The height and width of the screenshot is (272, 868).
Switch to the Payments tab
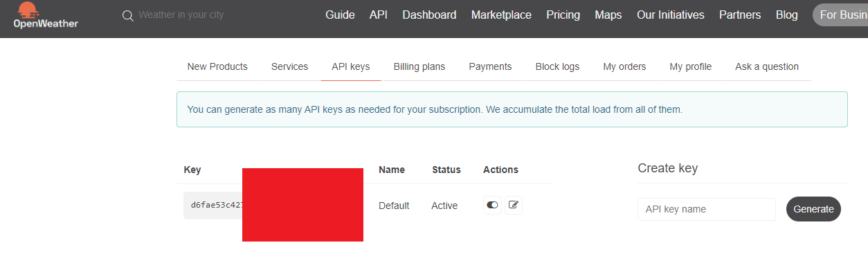click(x=490, y=66)
